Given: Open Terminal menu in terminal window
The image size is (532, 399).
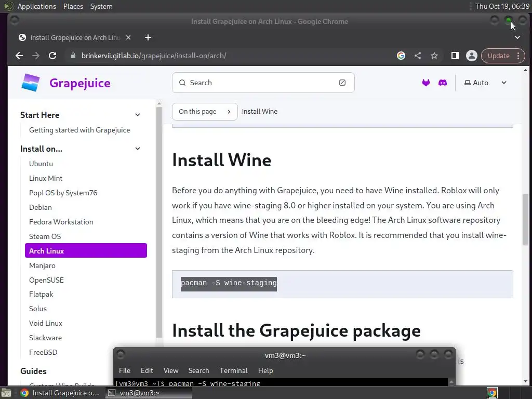Looking at the screenshot, I should [233, 370].
